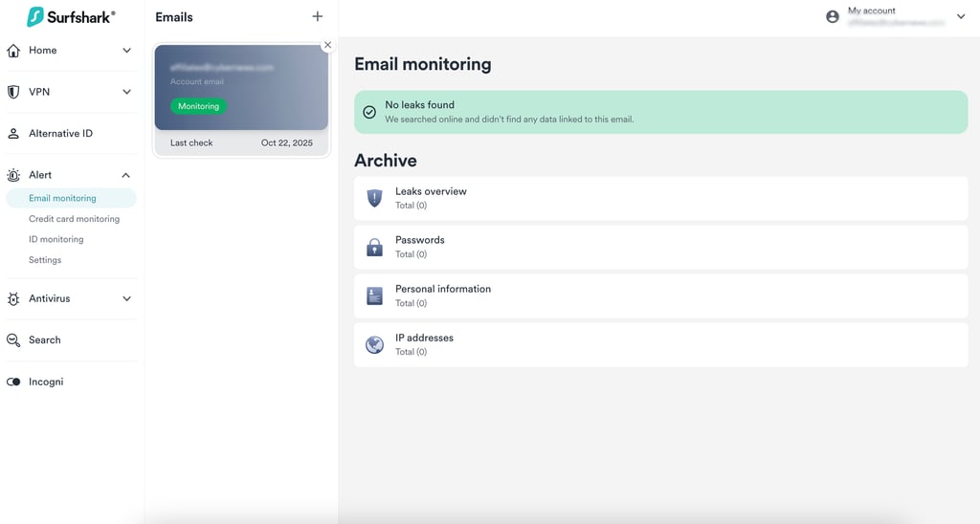
Task: Select Alternative ID in sidebar
Action: click(60, 134)
